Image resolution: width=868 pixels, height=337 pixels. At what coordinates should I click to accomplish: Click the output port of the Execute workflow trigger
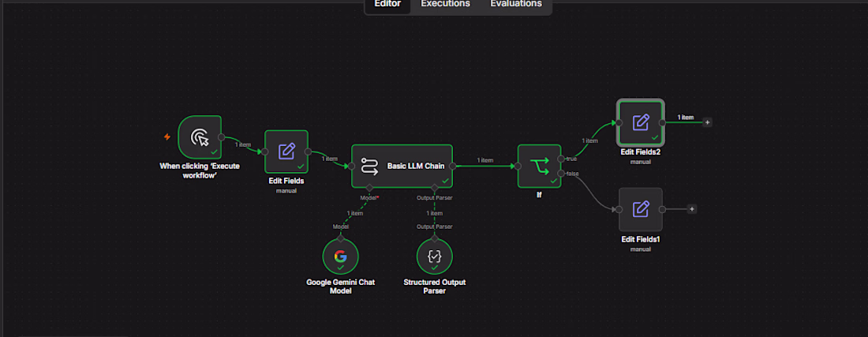[x=222, y=137]
